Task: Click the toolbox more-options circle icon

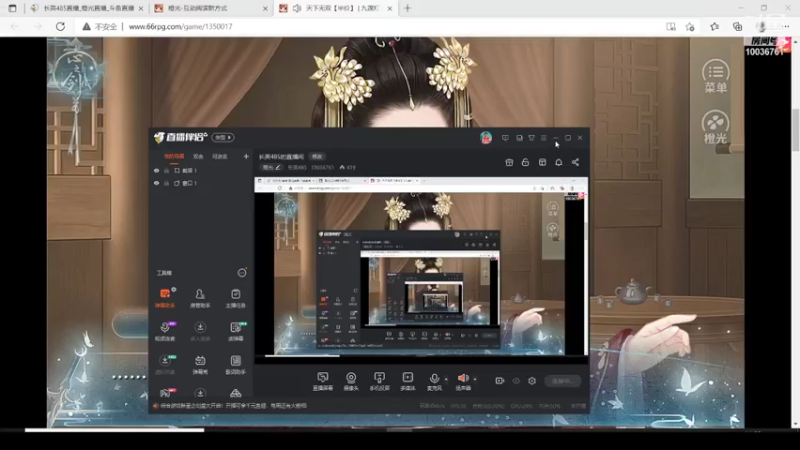Action: coord(242,273)
